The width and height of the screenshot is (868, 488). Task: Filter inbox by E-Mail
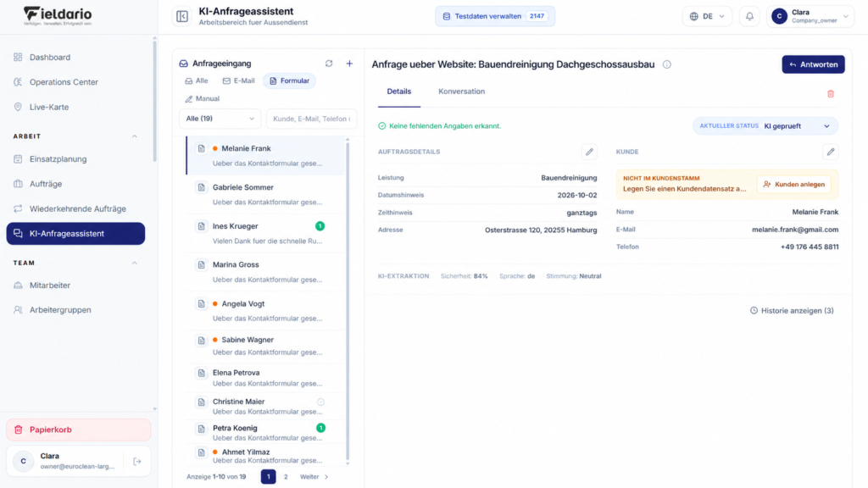click(x=238, y=80)
